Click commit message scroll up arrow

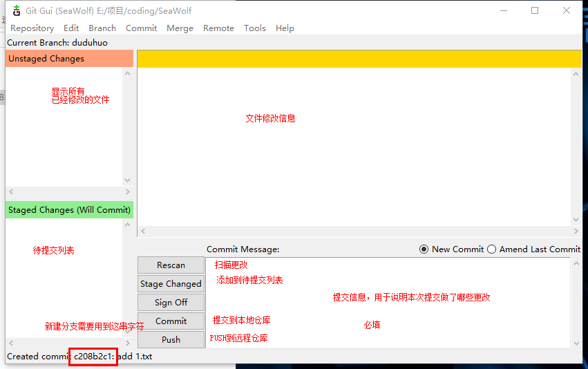click(576, 264)
